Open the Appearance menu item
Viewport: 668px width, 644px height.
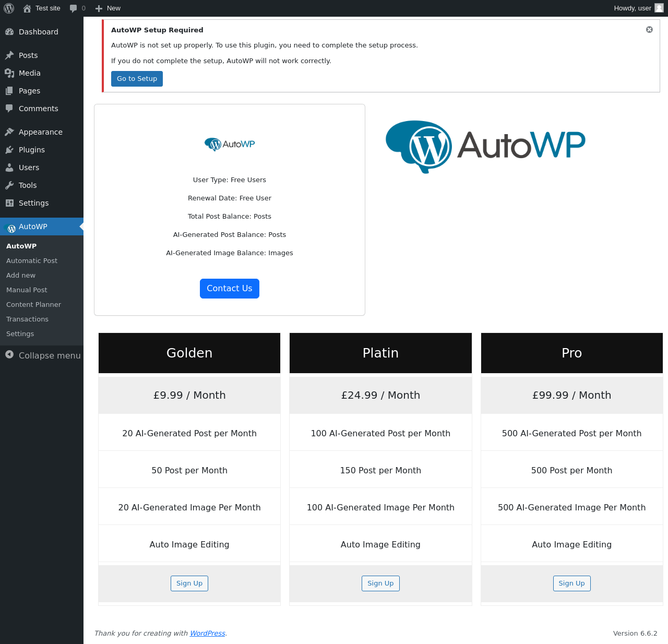pyautogui.click(x=42, y=132)
